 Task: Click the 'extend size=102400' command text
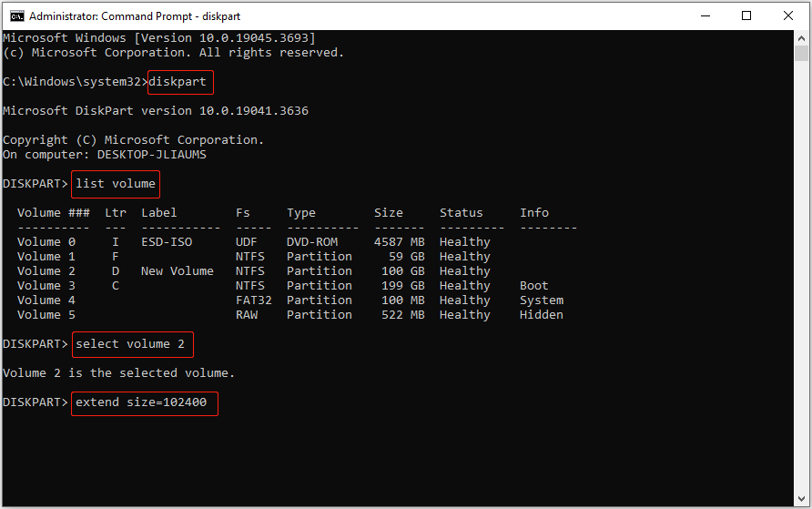click(x=141, y=402)
